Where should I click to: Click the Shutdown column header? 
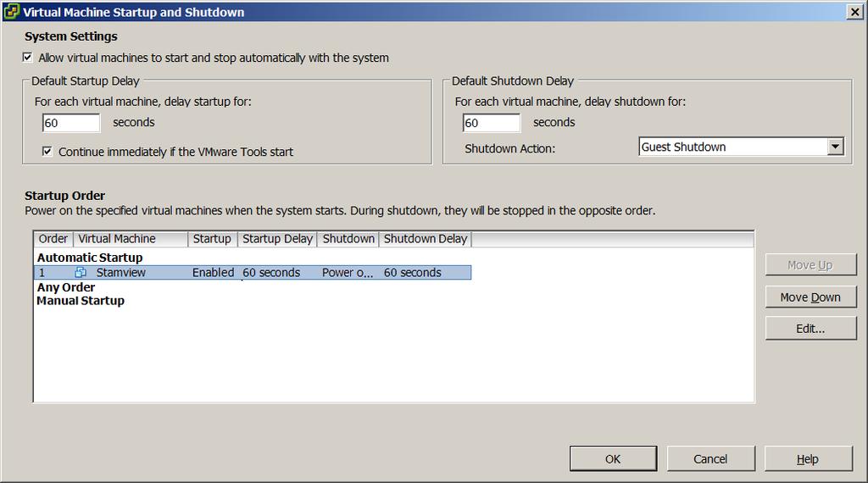(x=348, y=238)
